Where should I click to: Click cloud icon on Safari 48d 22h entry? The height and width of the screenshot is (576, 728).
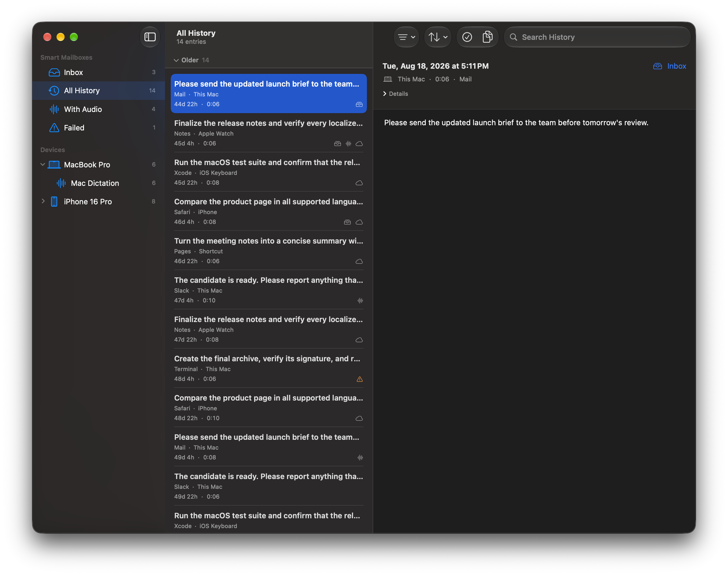click(x=359, y=418)
